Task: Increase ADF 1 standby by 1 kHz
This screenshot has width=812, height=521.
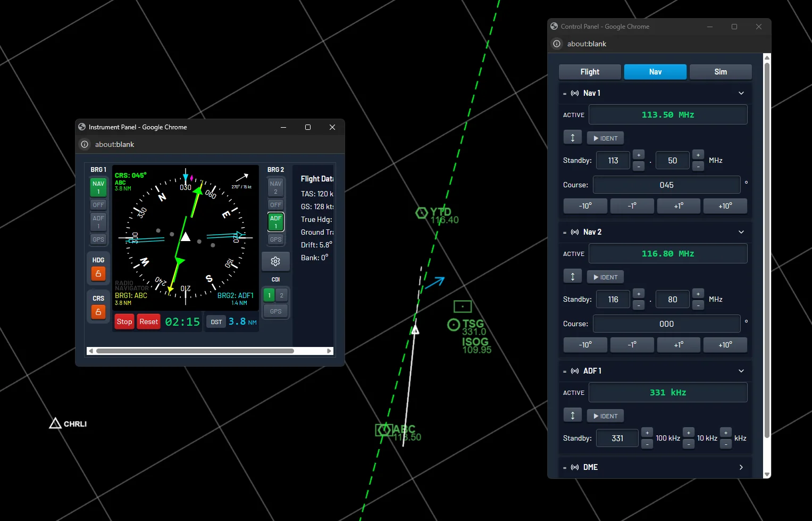Action: (x=726, y=433)
